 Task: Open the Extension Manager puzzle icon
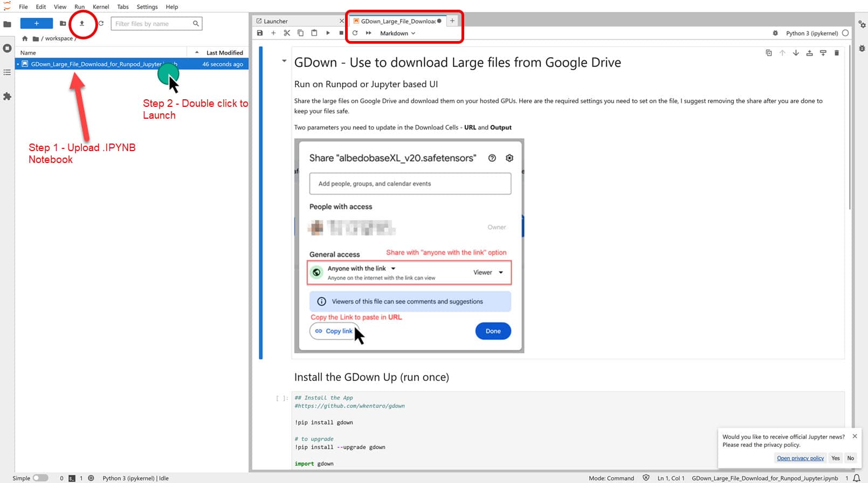click(7, 96)
